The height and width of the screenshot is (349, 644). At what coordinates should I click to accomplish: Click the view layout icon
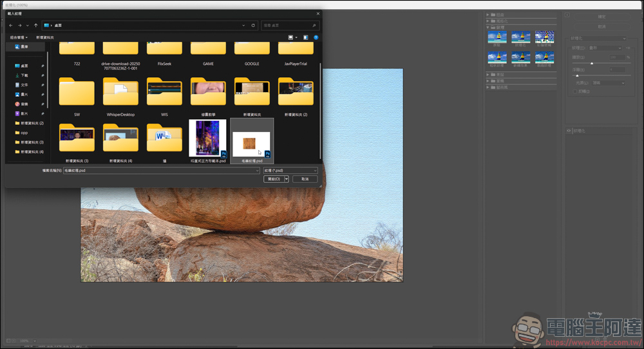click(x=291, y=37)
